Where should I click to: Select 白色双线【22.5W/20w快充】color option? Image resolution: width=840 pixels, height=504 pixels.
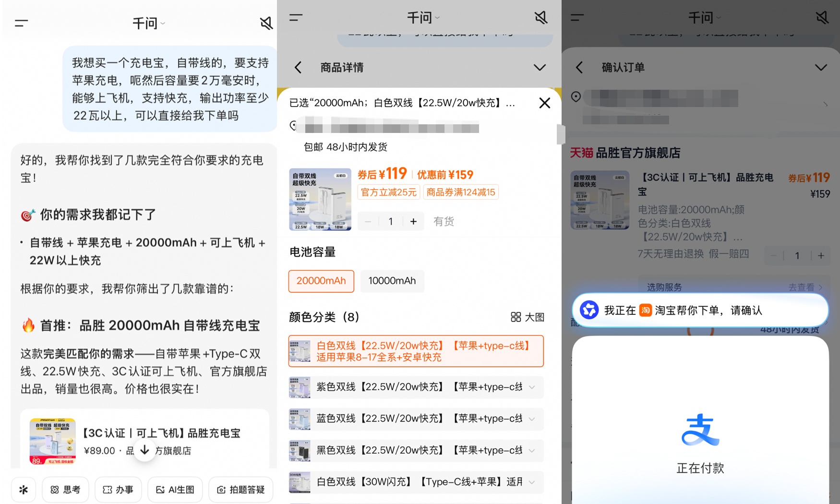coord(416,351)
